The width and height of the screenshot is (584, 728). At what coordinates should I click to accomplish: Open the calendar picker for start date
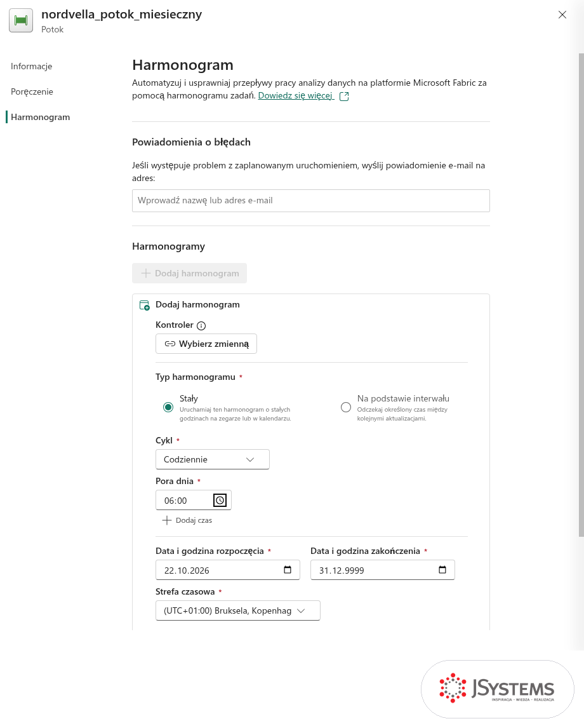point(288,570)
